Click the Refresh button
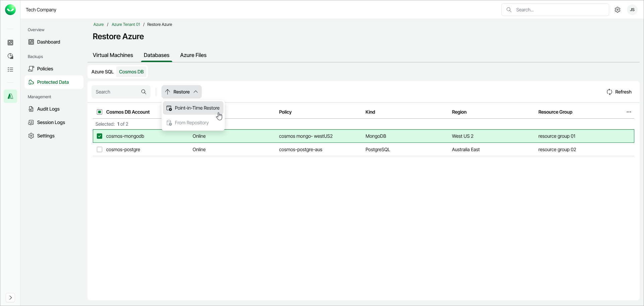The image size is (644, 306). coord(619,92)
